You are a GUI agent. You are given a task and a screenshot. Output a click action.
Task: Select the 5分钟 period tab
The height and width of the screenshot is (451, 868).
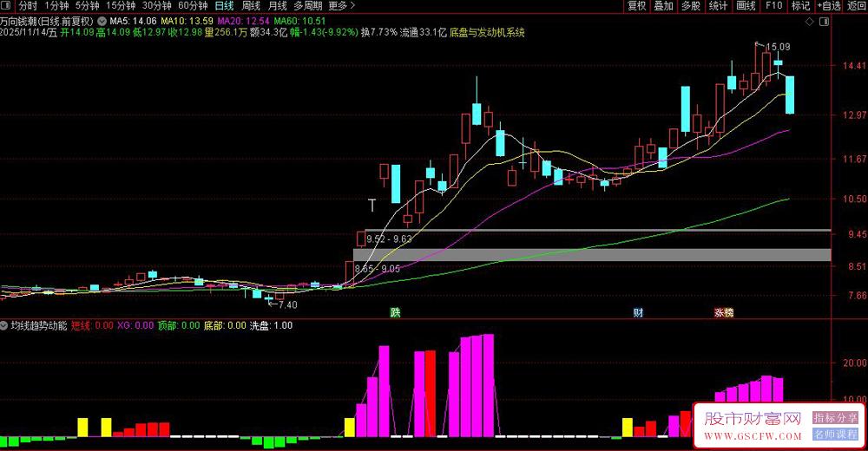[87, 6]
